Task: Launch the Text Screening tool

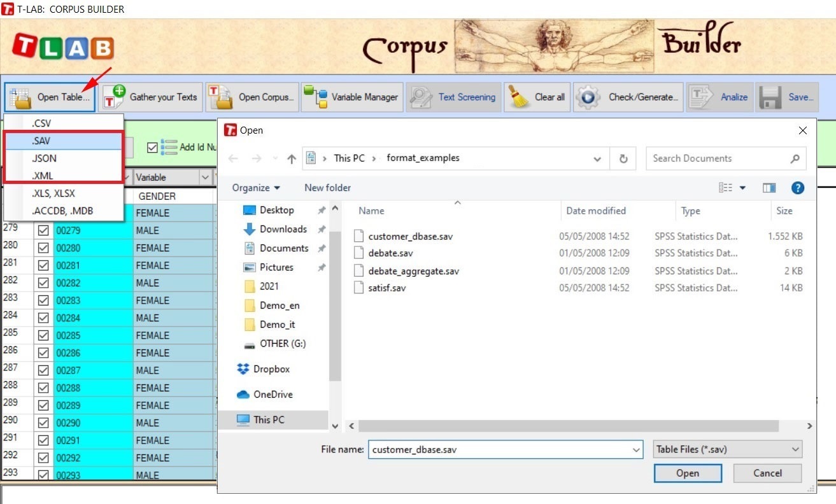Action: 454,97
